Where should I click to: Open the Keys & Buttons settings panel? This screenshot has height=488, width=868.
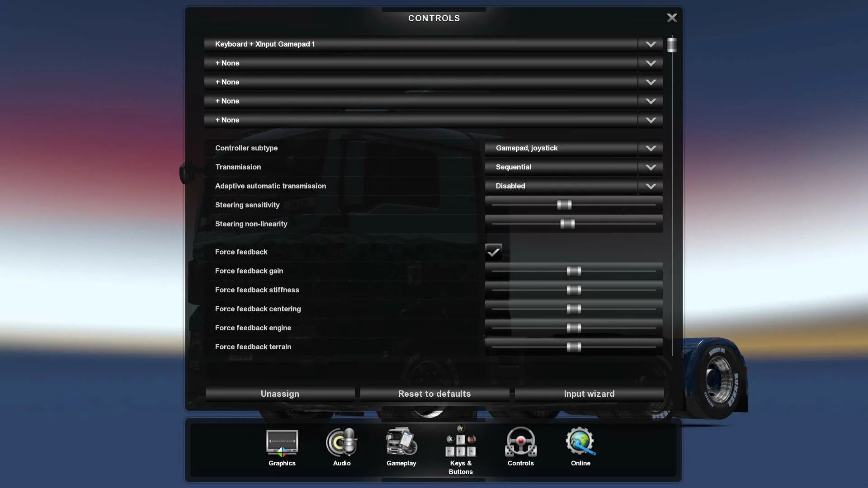(x=460, y=450)
